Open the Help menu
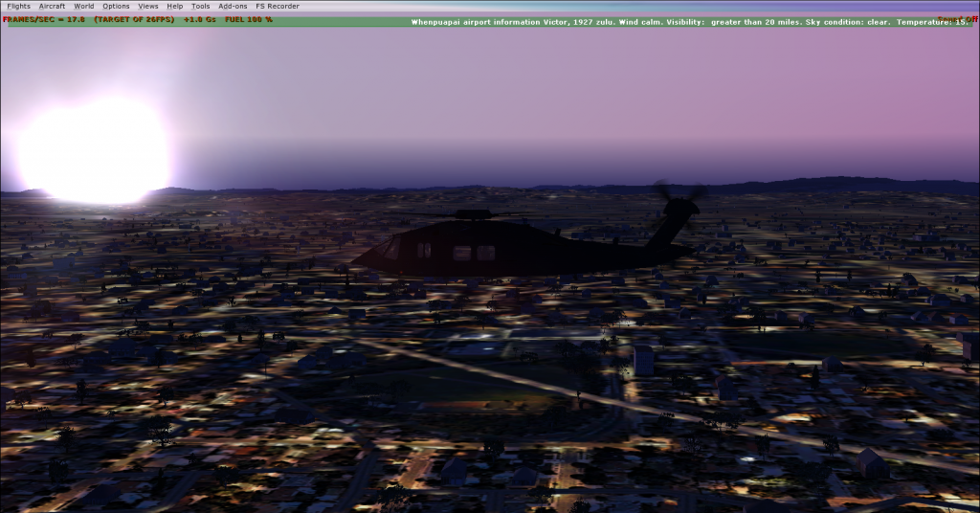This screenshot has width=980, height=513. [x=174, y=6]
